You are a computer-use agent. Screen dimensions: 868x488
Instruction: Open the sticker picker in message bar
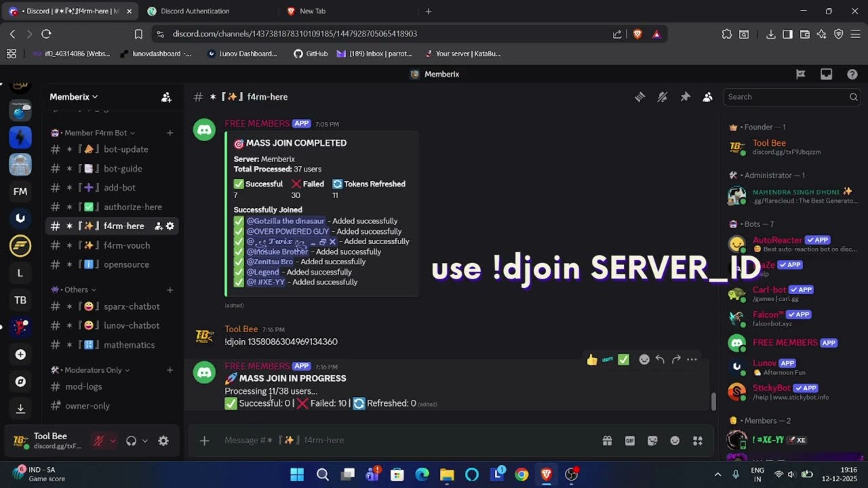[652, 441]
